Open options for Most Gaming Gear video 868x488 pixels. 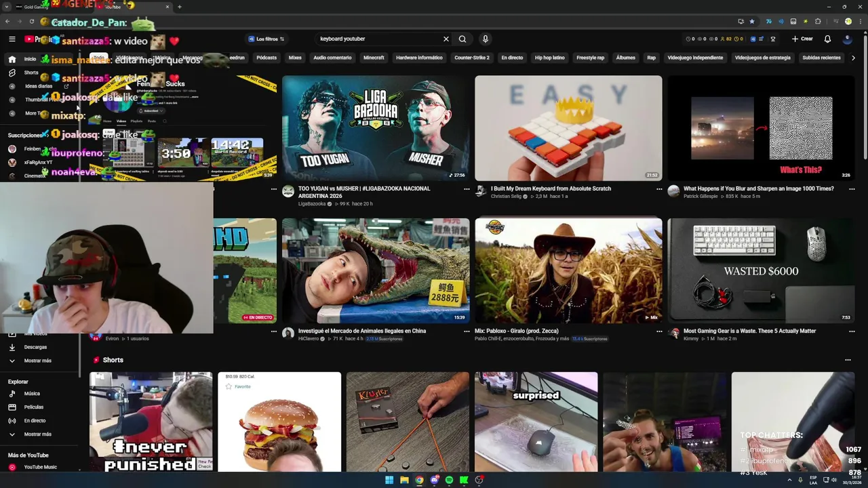(x=852, y=331)
